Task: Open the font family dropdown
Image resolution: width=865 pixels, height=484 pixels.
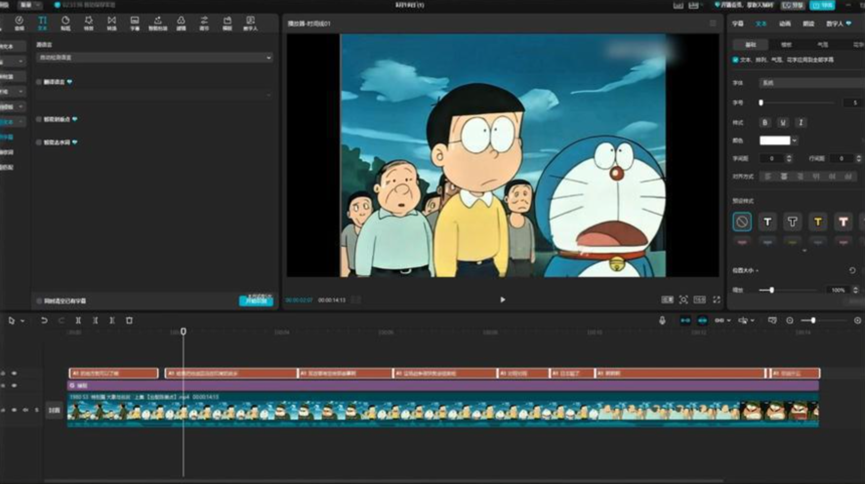Action: tap(812, 83)
